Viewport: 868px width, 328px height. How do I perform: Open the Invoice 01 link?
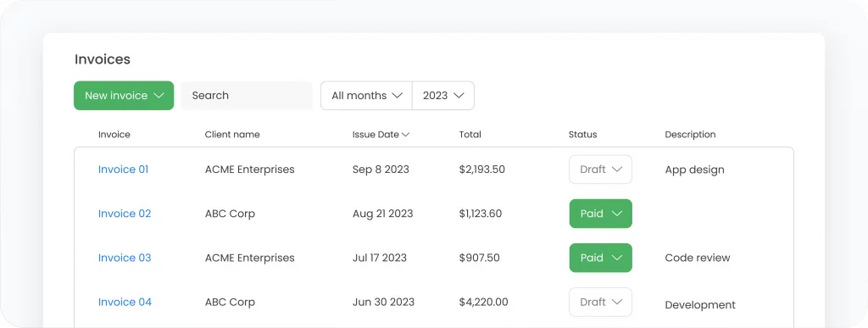point(124,170)
